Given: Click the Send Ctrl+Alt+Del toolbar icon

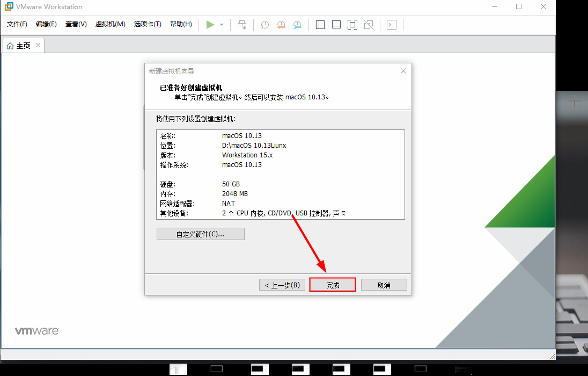Looking at the screenshot, I should coord(242,25).
